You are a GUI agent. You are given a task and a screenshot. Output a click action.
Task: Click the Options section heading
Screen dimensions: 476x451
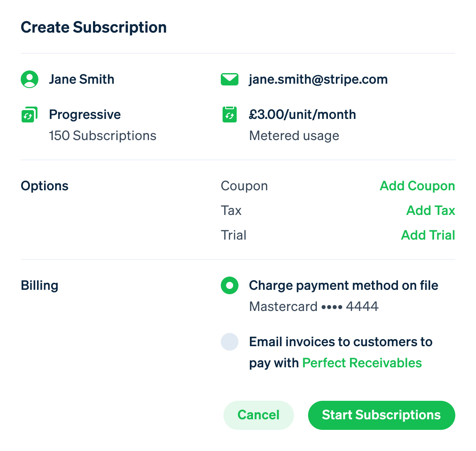pyautogui.click(x=45, y=186)
